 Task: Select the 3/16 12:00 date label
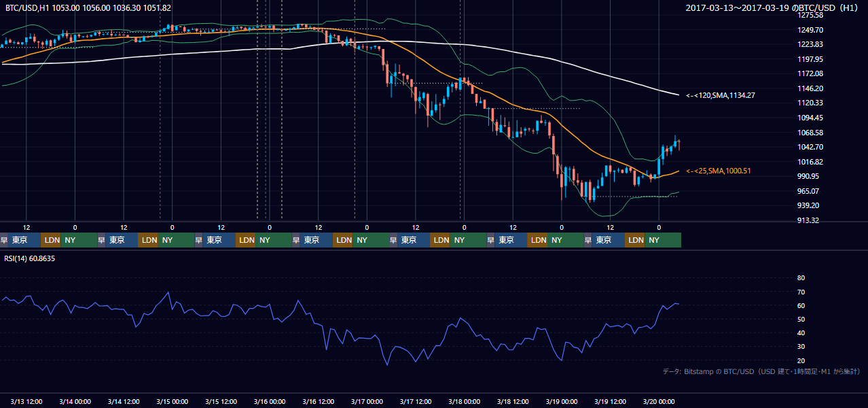click(x=319, y=401)
